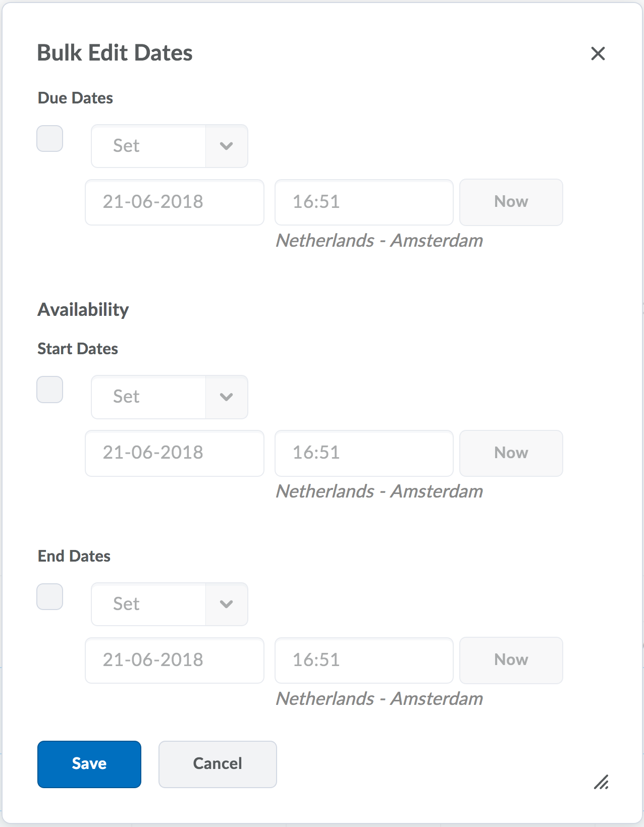This screenshot has height=827, width=644.
Task: Click the End Dates time field
Action: 364,660
